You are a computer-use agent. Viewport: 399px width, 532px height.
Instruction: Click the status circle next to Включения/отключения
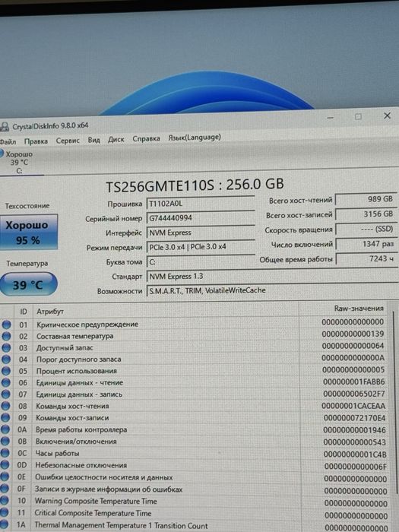pos(5,441)
